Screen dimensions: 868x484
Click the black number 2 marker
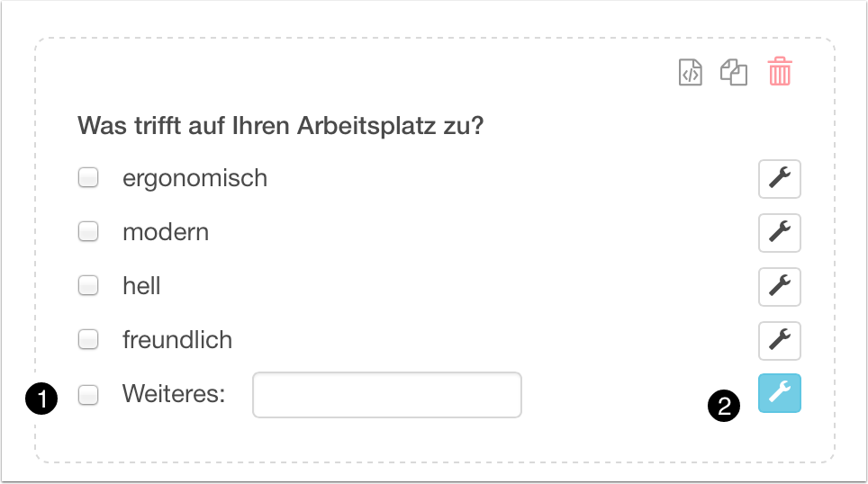point(724,405)
